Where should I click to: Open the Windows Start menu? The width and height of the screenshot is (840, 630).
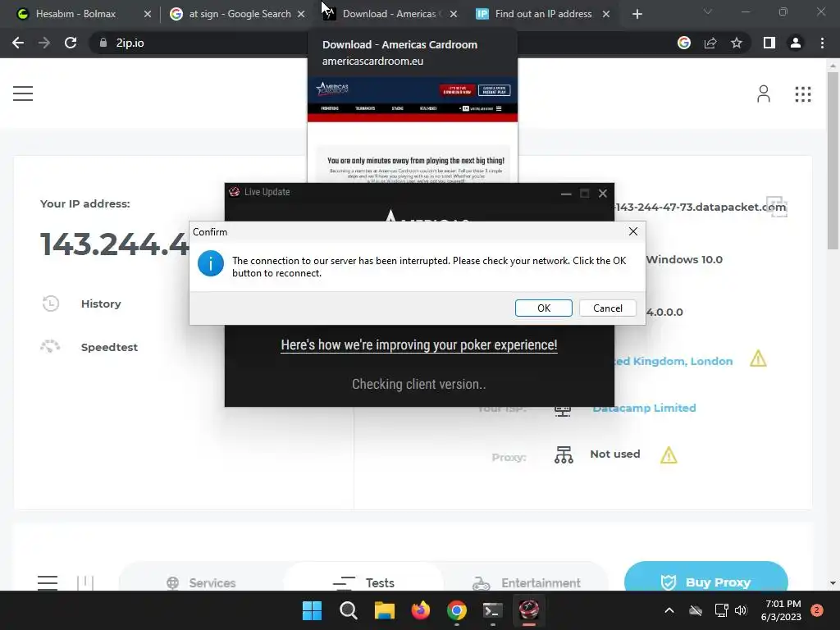tap(312, 610)
